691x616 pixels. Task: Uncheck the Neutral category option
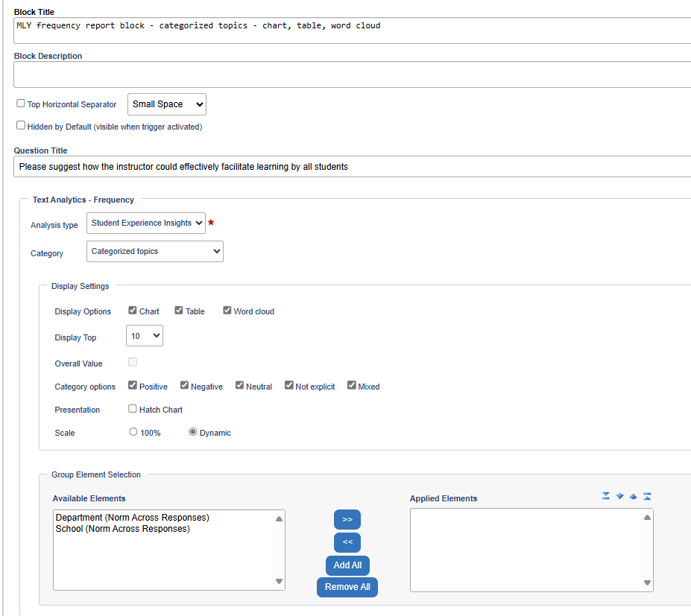click(x=239, y=385)
